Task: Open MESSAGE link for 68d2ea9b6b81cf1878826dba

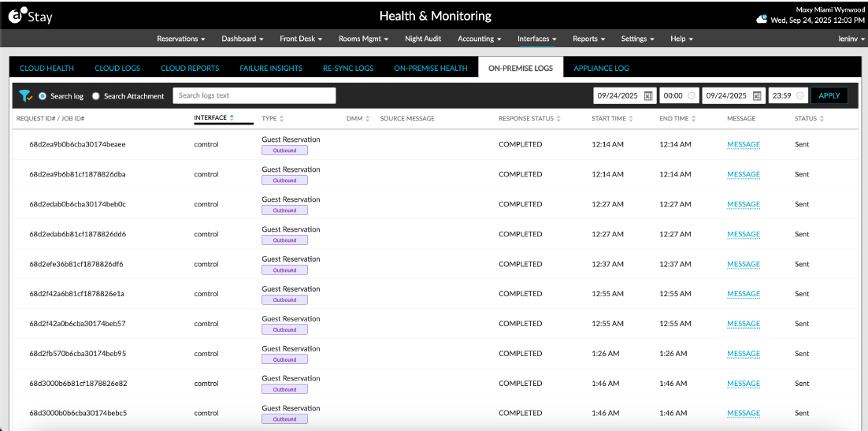Action: pyautogui.click(x=744, y=174)
